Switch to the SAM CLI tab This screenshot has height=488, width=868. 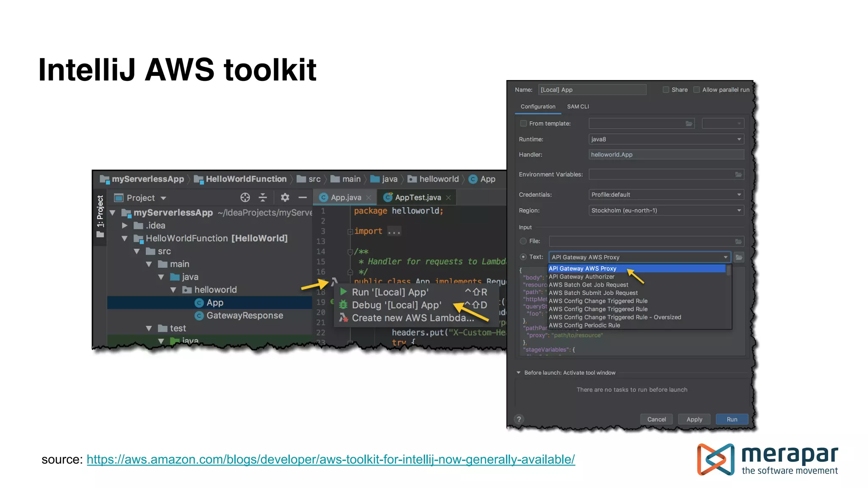pos(578,107)
